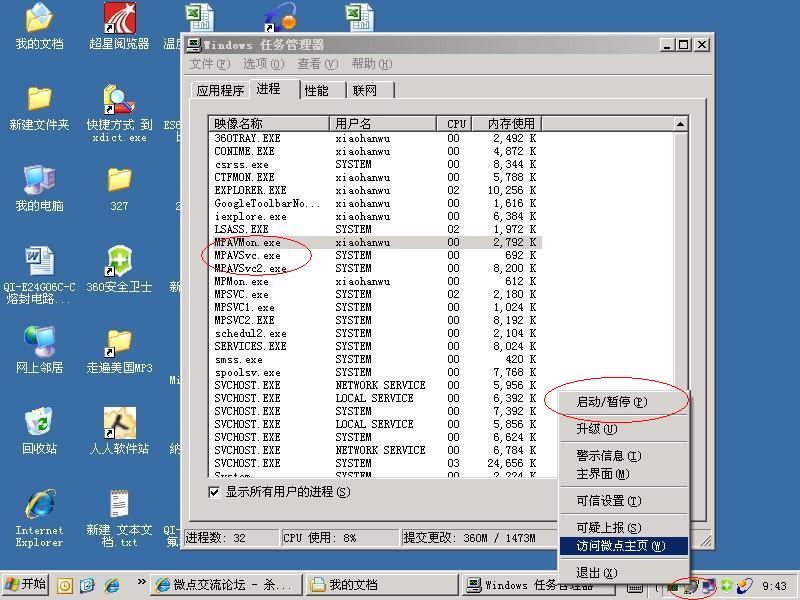Sort by the 用户名 column header
Viewport: 800px width, 600px height.
click(x=383, y=123)
